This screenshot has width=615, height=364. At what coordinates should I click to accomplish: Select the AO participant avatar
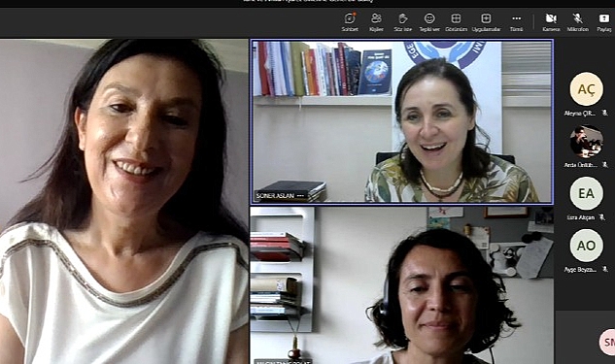587,246
